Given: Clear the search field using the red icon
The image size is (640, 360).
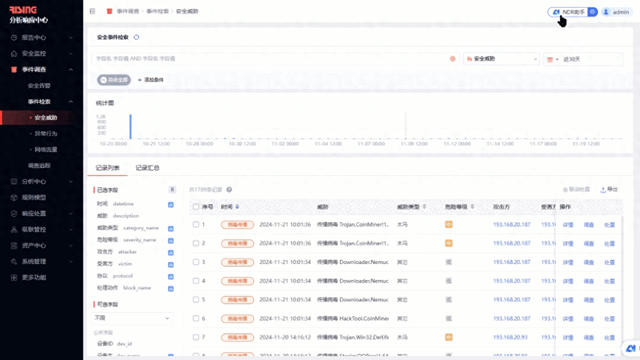Looking at the screenshot, I should pyautogui.click(x=452, y=59).
